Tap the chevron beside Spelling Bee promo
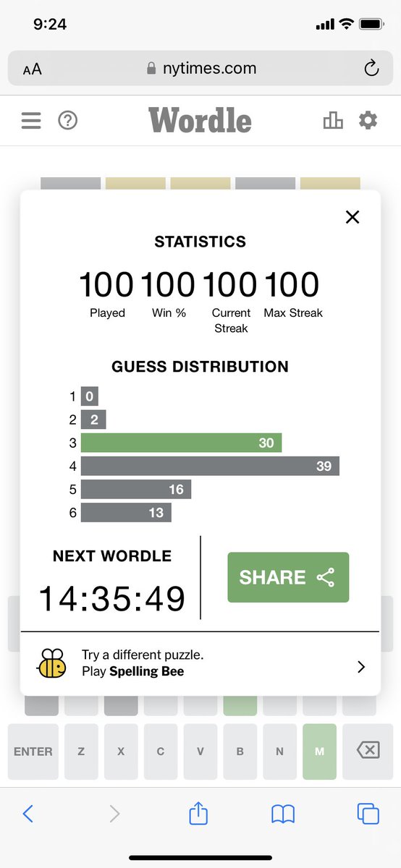Viewport: 401px width, 868px height. point(361,668)
